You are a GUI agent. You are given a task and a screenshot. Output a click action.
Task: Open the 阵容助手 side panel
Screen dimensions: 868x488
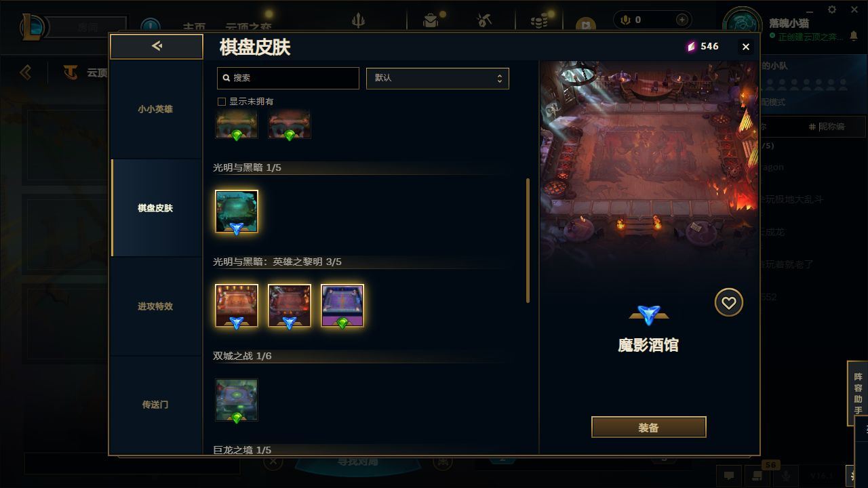858,394
